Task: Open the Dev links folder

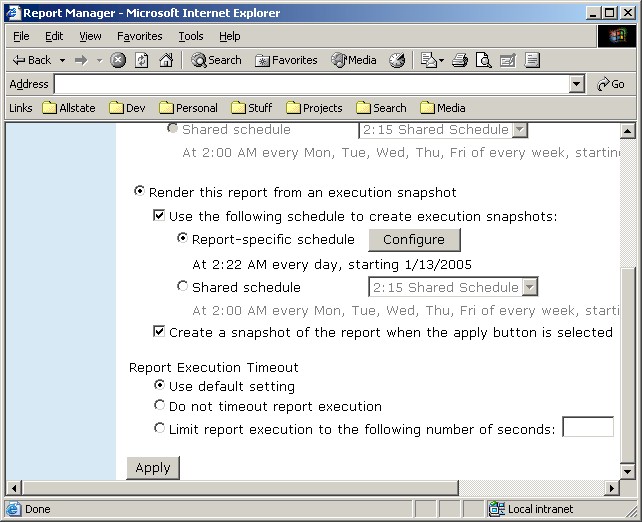Action: tap(127, 108)
